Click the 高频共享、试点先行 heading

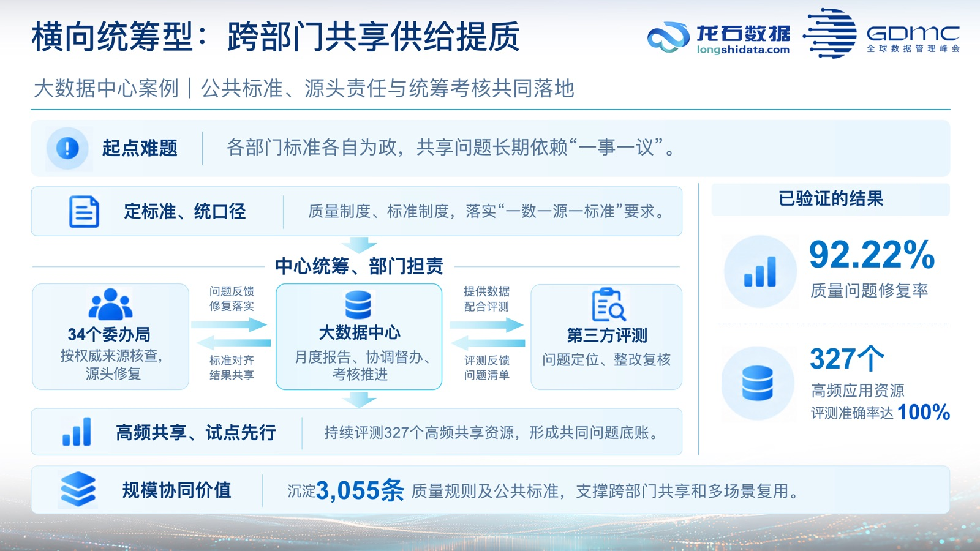196,432
